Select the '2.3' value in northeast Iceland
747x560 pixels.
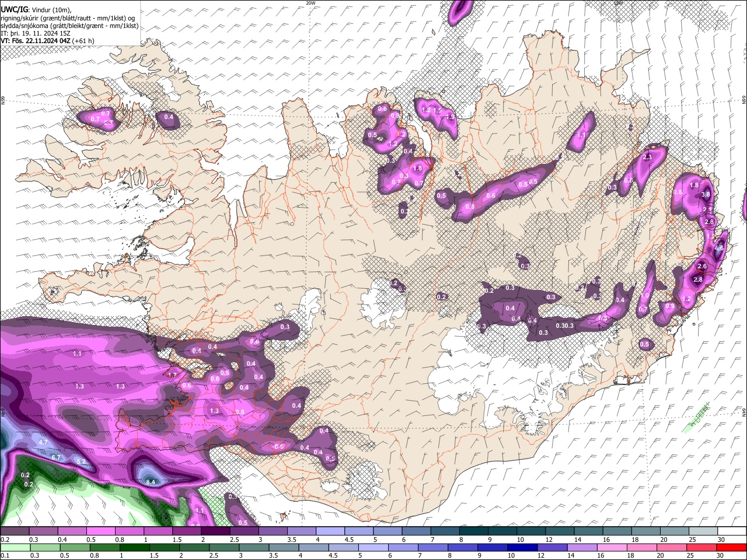pyautogui.click(x=647, y=157)
